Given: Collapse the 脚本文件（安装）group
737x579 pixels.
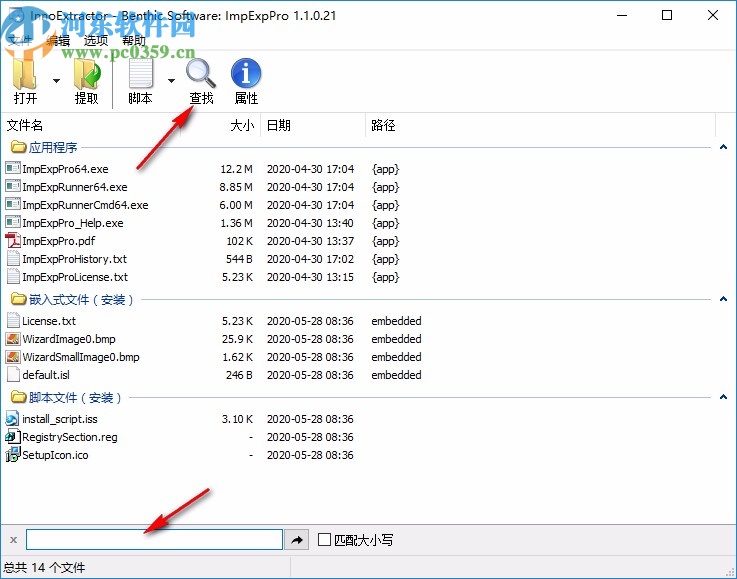Looking at the screenshot, I should 723,397.
